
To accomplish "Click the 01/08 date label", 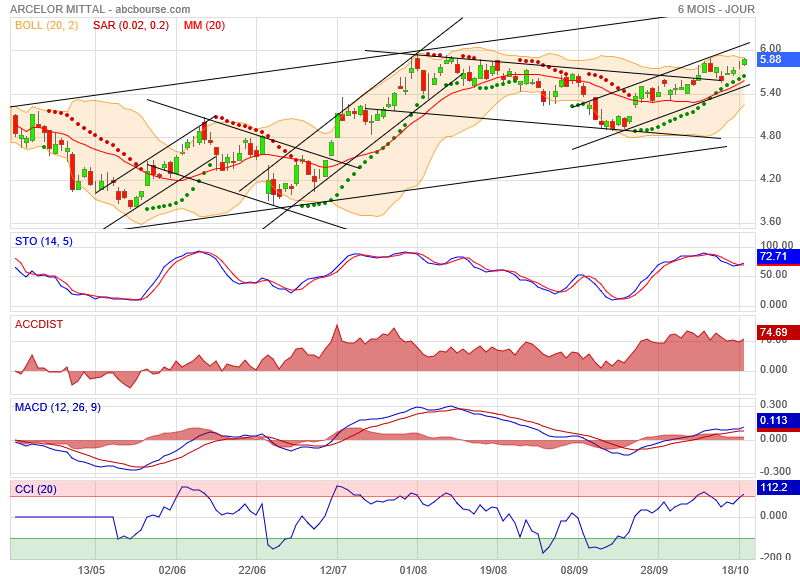I will 413,570.
